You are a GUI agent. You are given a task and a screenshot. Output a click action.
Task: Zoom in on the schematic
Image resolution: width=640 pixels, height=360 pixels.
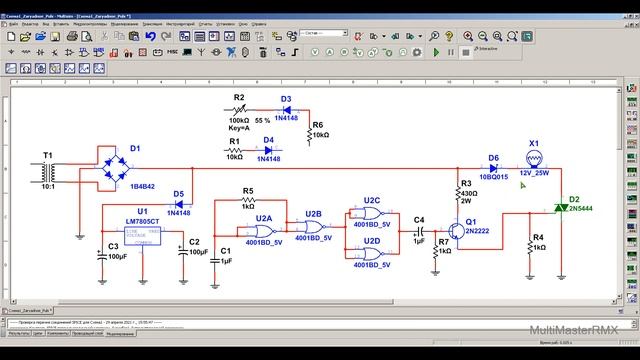468,37
